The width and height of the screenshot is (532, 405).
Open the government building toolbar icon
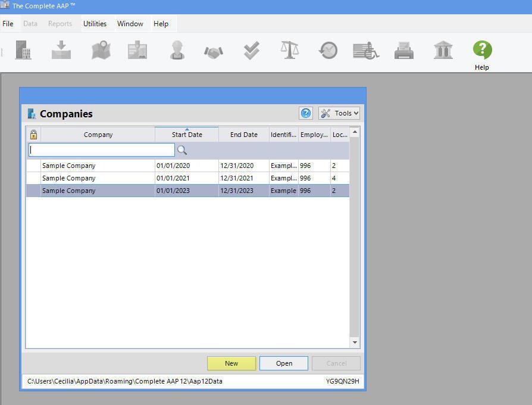pyautogui.click(x=443, y=50)
